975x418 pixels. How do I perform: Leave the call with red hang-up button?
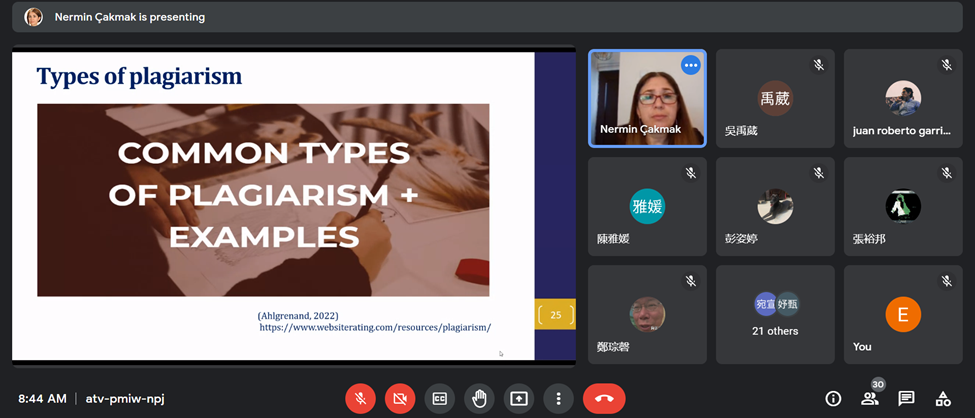[x=604, y=398]
